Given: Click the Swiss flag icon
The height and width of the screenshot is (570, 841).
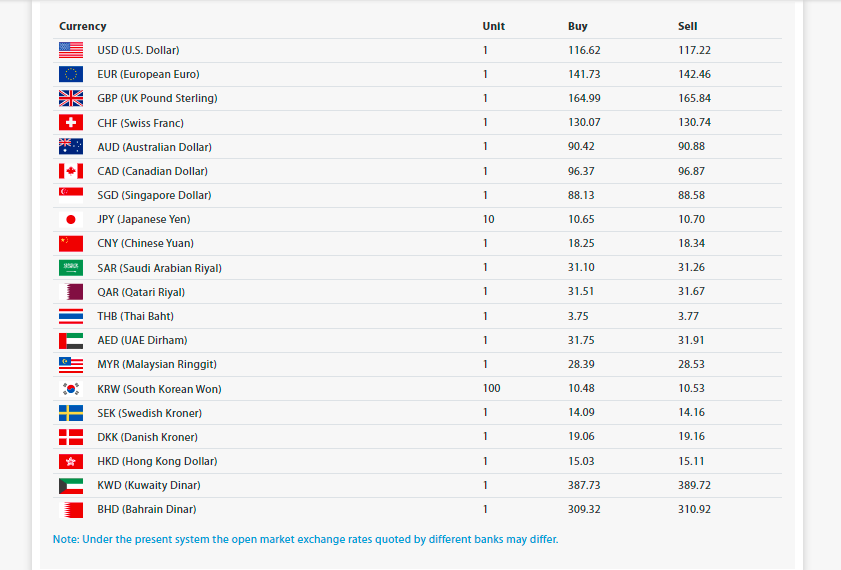Looking at the screenshot, I should (71, 122).
